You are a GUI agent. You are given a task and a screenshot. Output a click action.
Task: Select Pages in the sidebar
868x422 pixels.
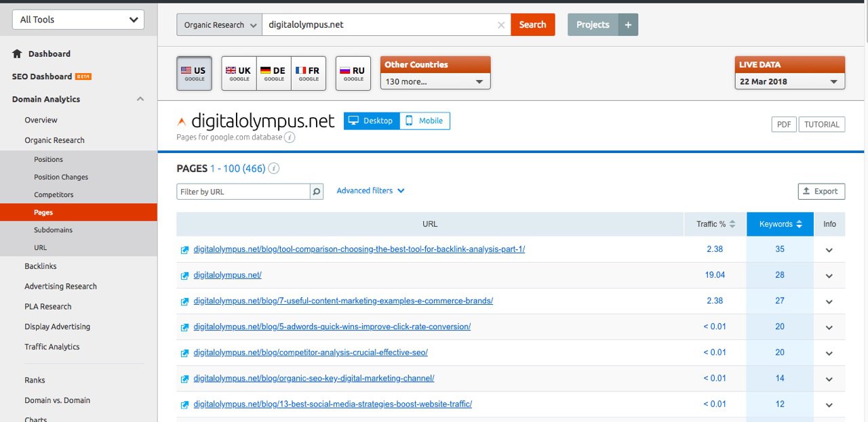pyautogui.click(x=79, y=212)
